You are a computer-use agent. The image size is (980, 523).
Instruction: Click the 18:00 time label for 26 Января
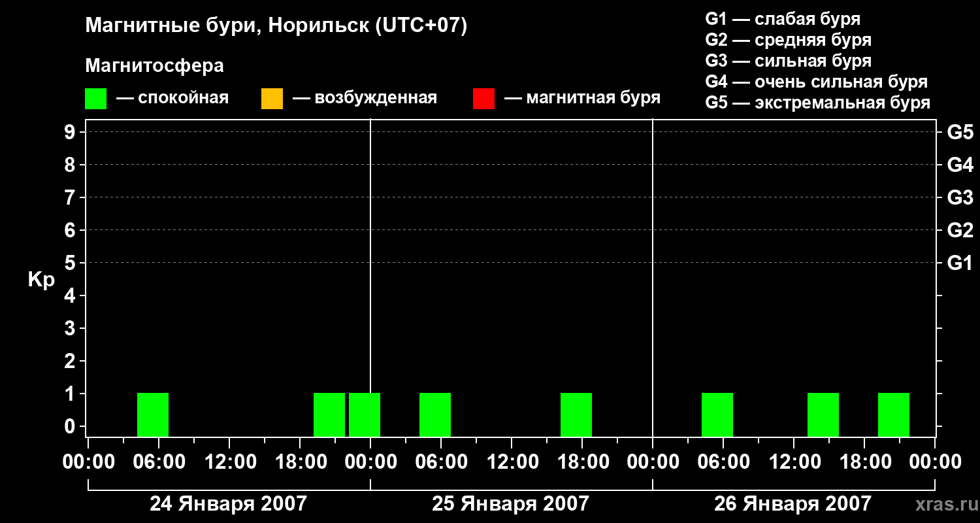click(864, 462)
